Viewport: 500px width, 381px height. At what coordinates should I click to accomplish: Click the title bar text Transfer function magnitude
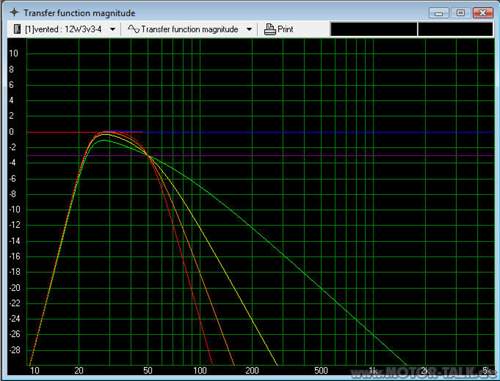click(x=79, y=13)
